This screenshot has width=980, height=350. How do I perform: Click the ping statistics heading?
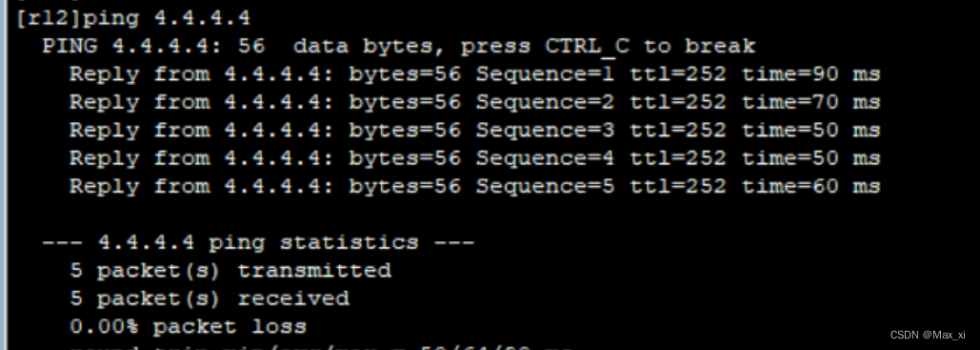click(x=259, y=242)
